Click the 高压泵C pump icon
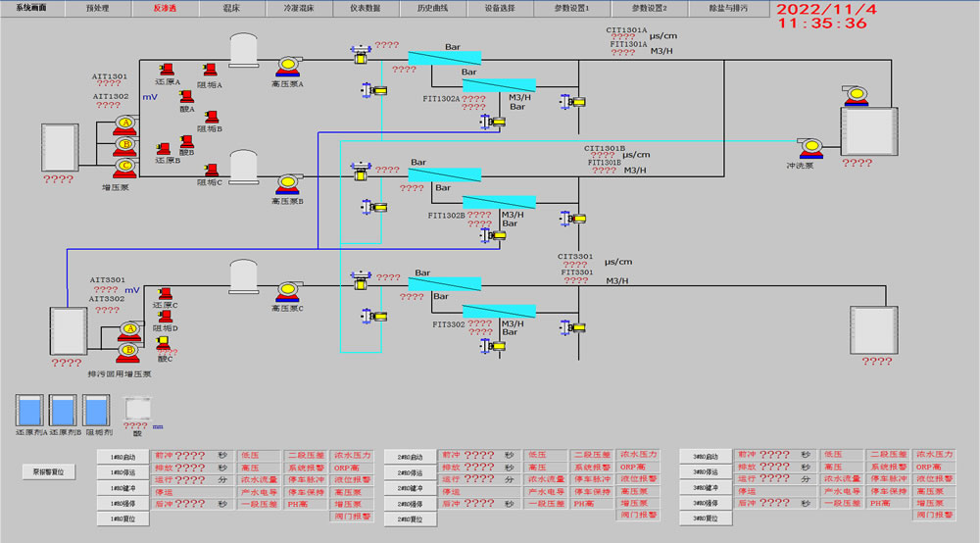This screenshot has width=980, height=543. tap(287, 291)
